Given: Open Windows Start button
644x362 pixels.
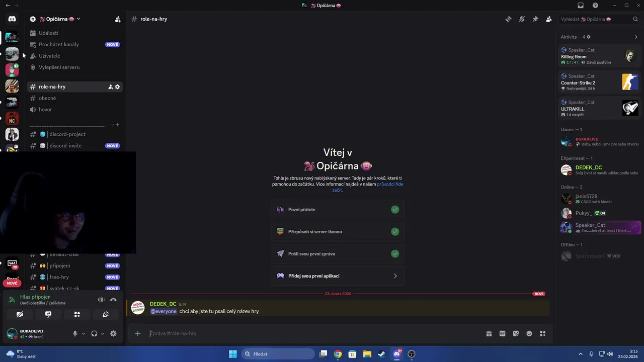Looking at the screenshot, I should pos(233,354).
